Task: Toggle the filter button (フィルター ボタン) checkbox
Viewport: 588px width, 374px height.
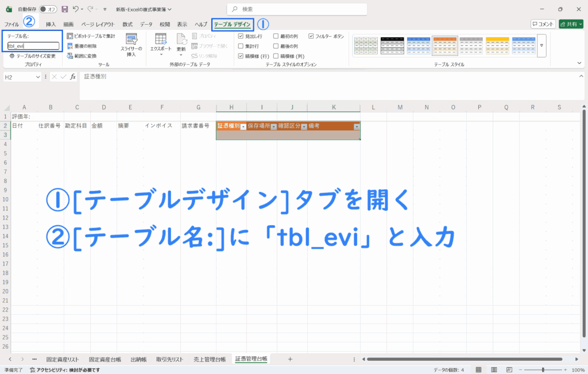Action: tap(311, 36)
